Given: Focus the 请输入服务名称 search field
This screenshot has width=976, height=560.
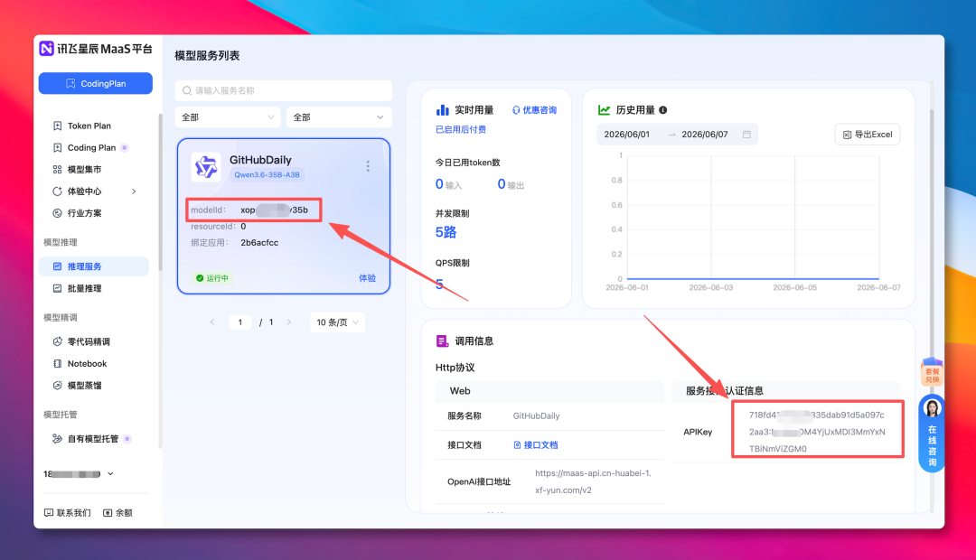Looking at the screenshot, I should point(283,90).
